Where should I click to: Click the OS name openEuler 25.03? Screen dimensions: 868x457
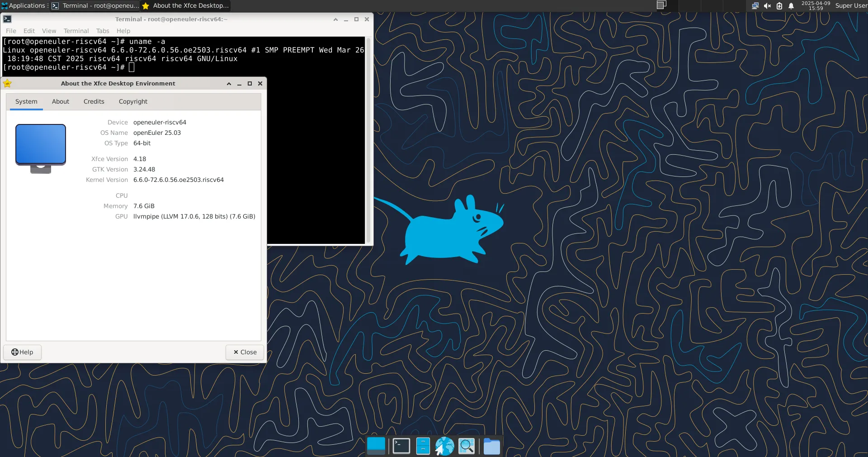(x=157, y=133)
